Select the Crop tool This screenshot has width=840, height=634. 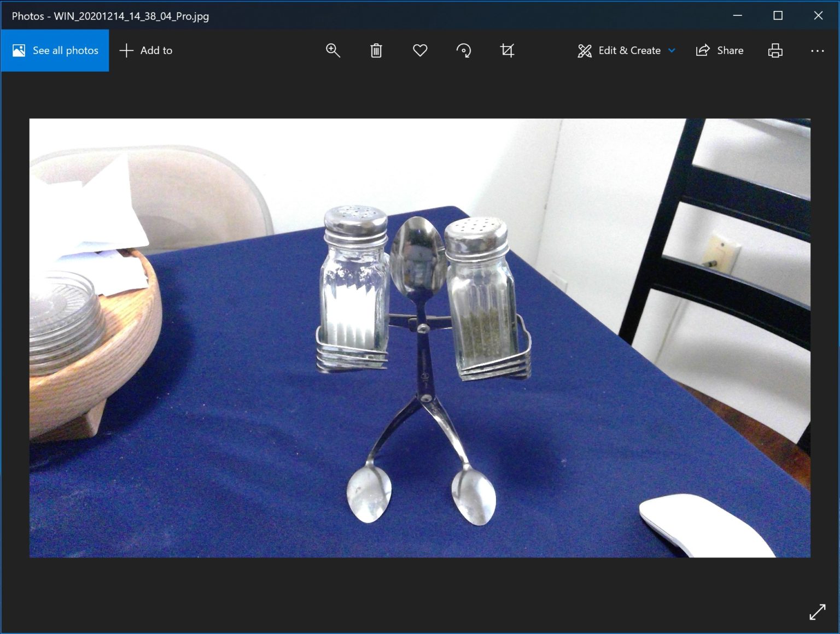click(x=507, y=50)
